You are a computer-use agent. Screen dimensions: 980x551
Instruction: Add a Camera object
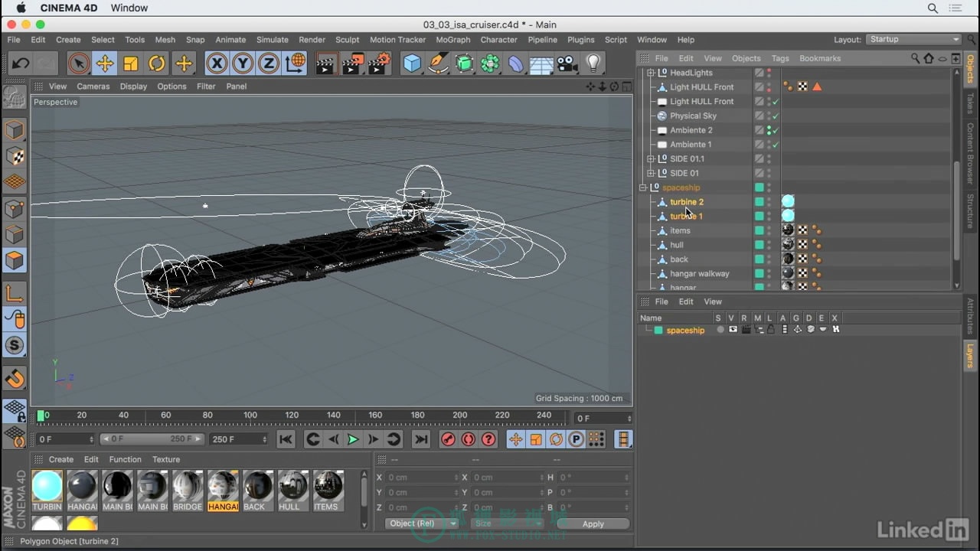567,64
